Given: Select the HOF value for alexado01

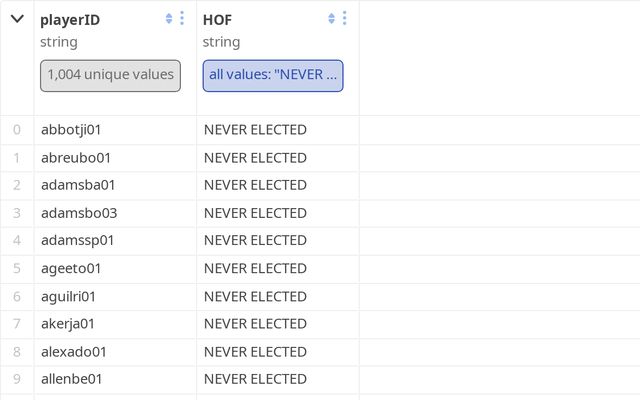Looking at the screenshot, I should [x=255, y=351].
